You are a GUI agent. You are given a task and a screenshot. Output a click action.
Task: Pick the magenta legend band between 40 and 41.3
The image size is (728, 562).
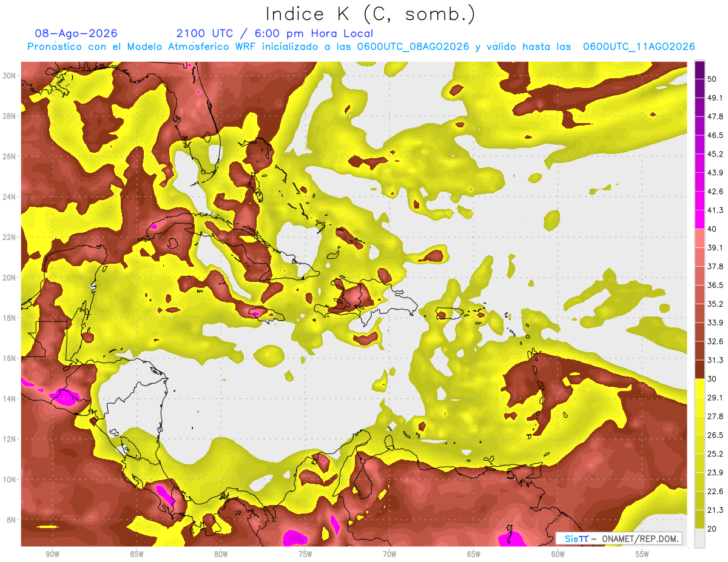(699, 219)
